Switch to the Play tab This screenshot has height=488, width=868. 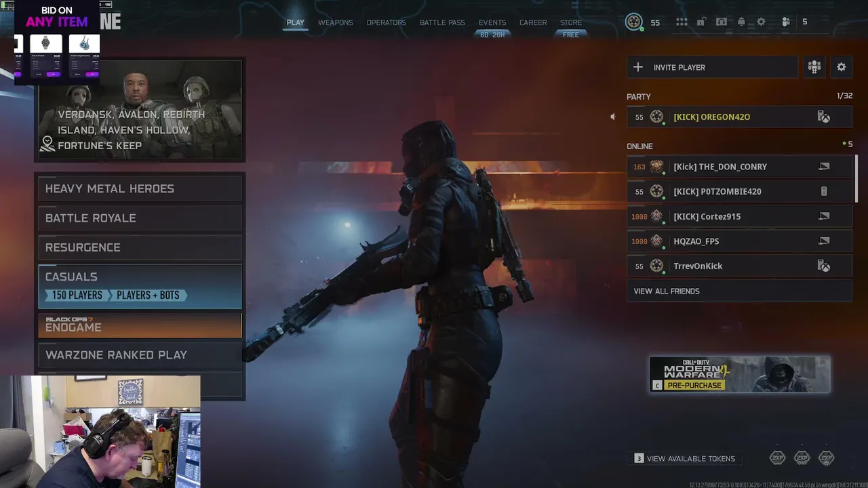point(296,22)
